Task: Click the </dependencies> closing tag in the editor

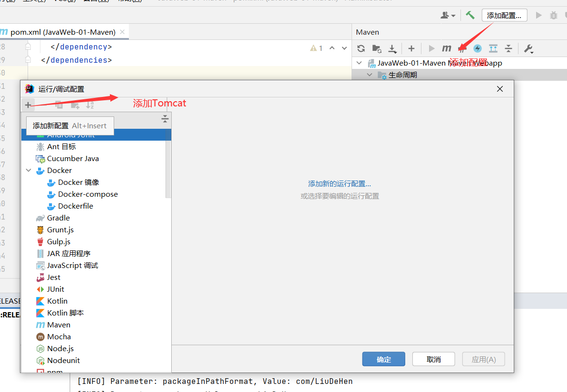Action: (76, 60)
